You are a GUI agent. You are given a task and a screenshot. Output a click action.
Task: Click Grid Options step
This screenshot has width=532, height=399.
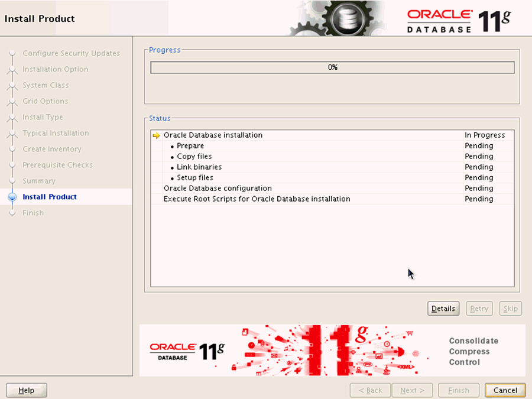point(45,101)
